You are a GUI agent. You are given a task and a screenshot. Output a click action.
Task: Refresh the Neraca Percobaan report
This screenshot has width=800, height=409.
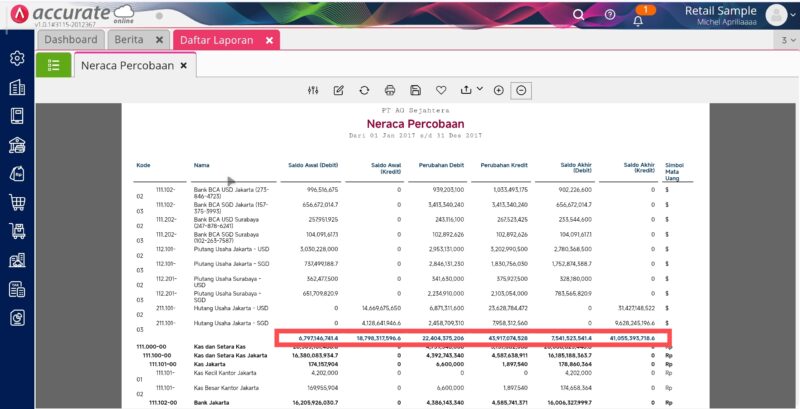point(364,90)
